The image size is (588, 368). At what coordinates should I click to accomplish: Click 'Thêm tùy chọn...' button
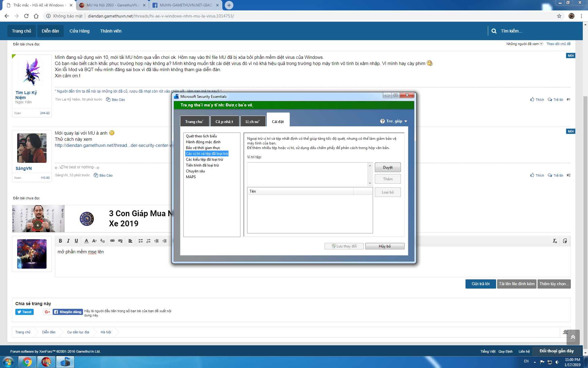[554, 284]
